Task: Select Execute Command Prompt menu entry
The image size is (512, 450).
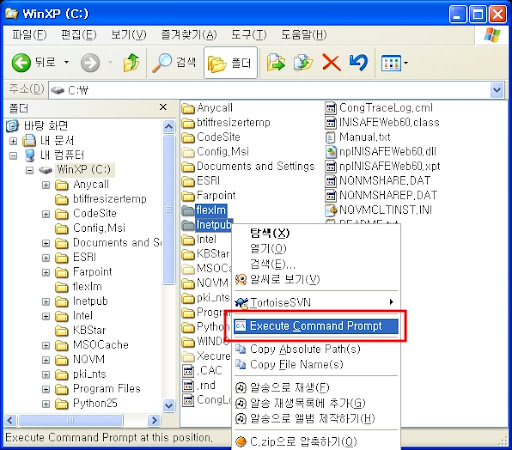Action: click(316, 326)
